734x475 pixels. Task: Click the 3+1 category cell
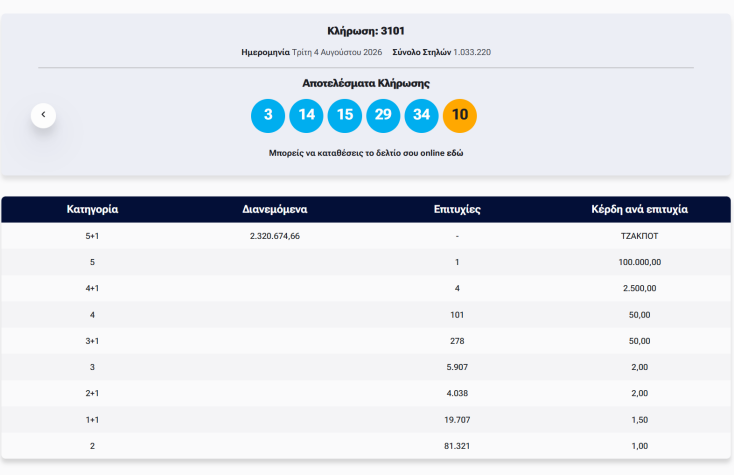click(92, 341)
